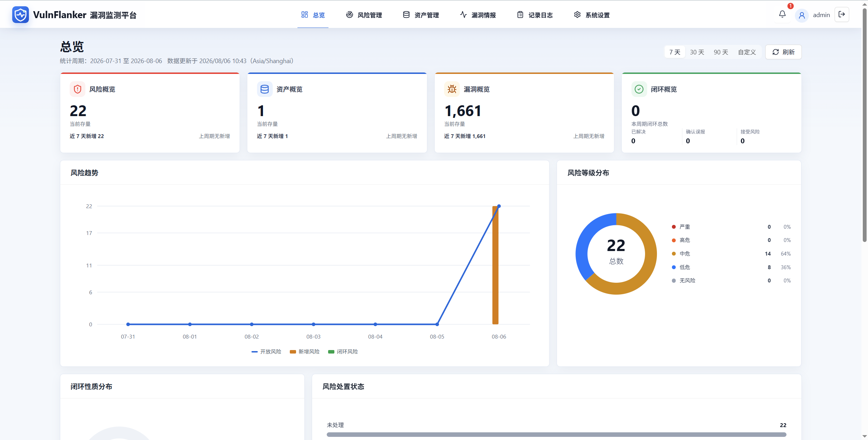Screen dimensions: 868x440
Task: Click the 风险处置状态 panel title
Action: tap(343, 387)
